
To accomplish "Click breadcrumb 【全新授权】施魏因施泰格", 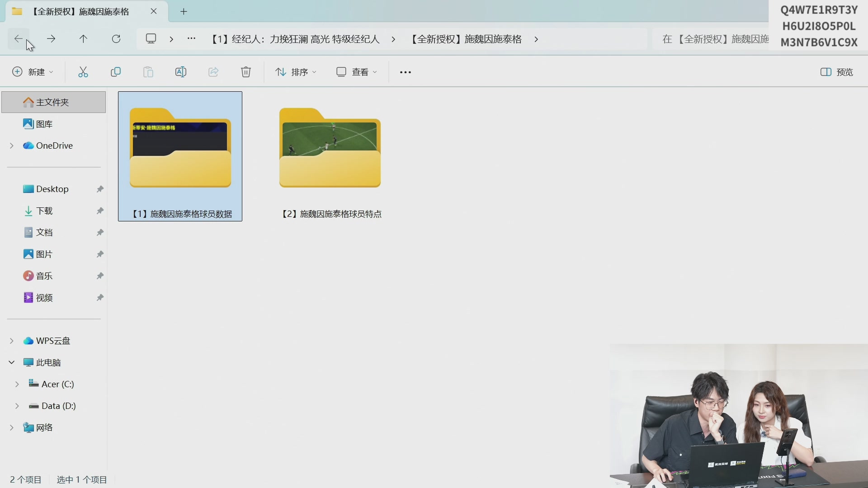I will click(466, 39).
